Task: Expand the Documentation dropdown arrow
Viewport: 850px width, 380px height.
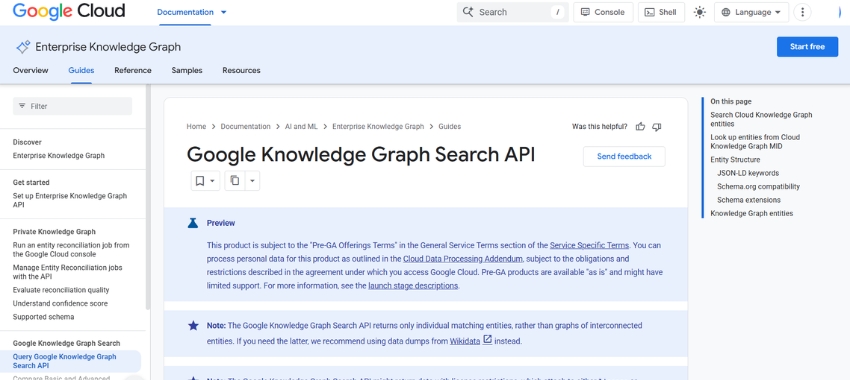Action: 224,12
